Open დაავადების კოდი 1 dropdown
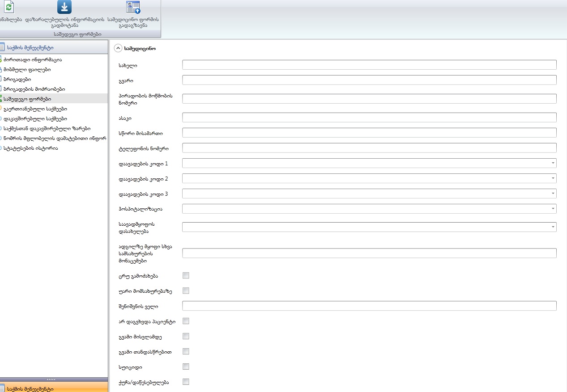567x392 pixels. (554, 163)
